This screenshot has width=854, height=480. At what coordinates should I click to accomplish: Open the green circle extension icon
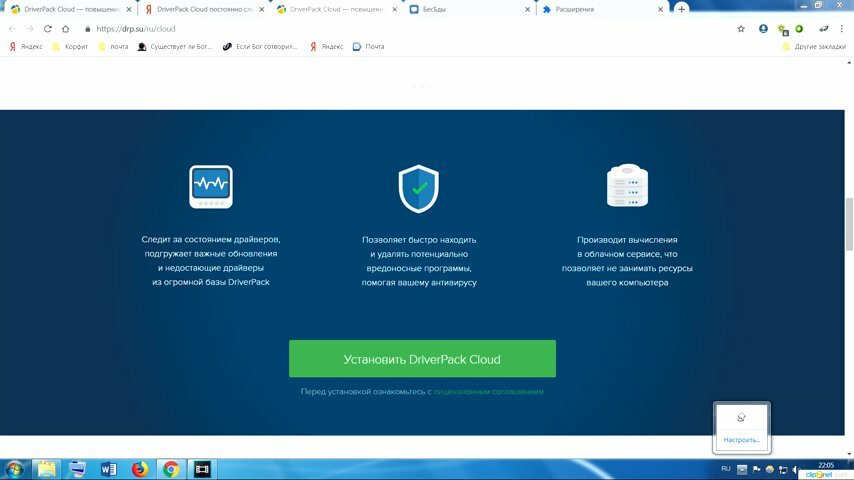pyautogui.click(x=799, y=29)
